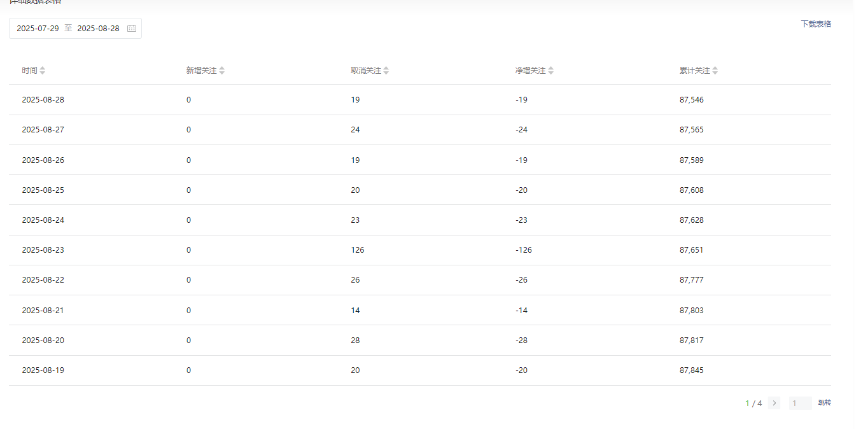868x429 pixels.
Task: Focus the page number jump input box
Action: [801, 403]
